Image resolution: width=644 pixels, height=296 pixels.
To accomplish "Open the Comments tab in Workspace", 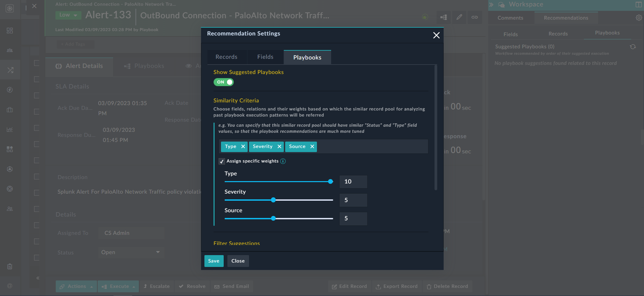I will (510, 18).
